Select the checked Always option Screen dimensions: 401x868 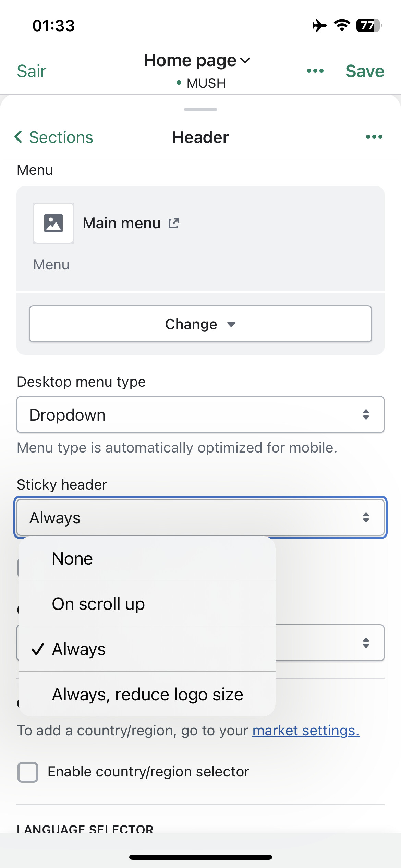click(147, 649)
